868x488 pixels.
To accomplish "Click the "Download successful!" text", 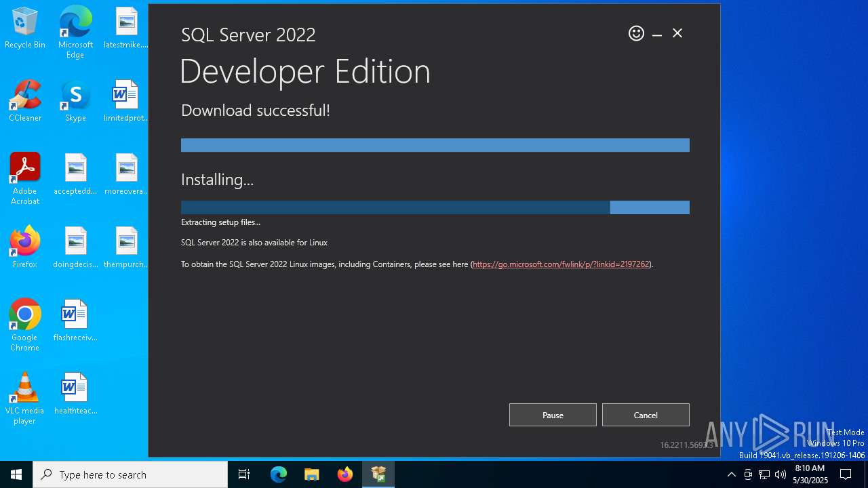I will (x=256, y=110).
